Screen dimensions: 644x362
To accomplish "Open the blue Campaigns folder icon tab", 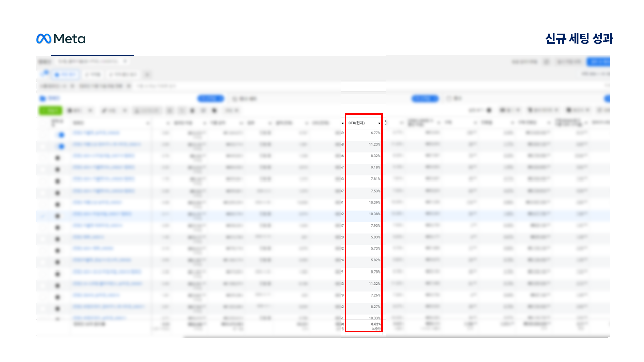I will (42, 99).
